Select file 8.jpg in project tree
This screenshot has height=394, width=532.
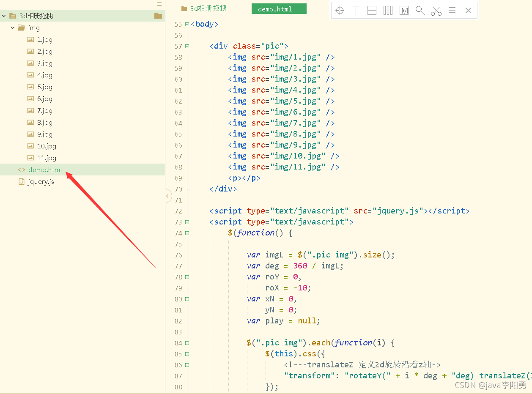coord(45,123)
